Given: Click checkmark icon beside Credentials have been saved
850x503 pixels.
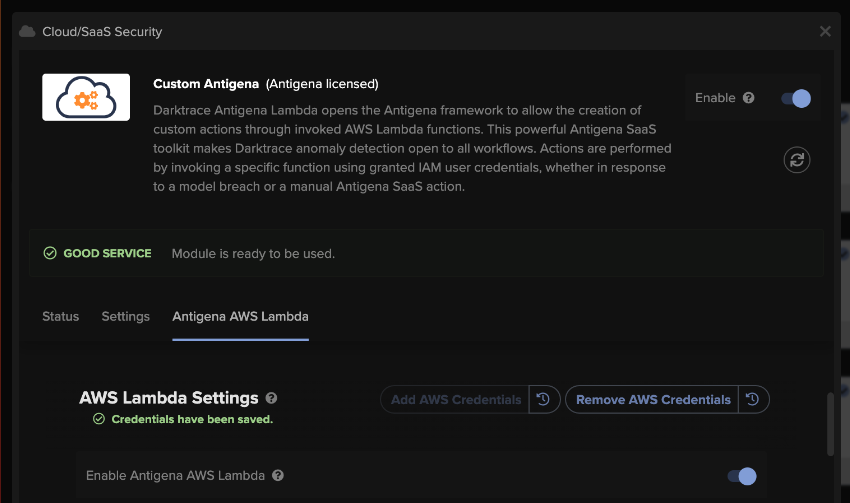Looking at the screenshot, I should point(99,419).
